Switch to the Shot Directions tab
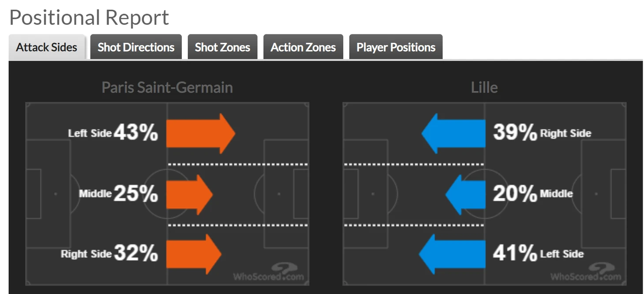The image size is (644, 294). 136,47
